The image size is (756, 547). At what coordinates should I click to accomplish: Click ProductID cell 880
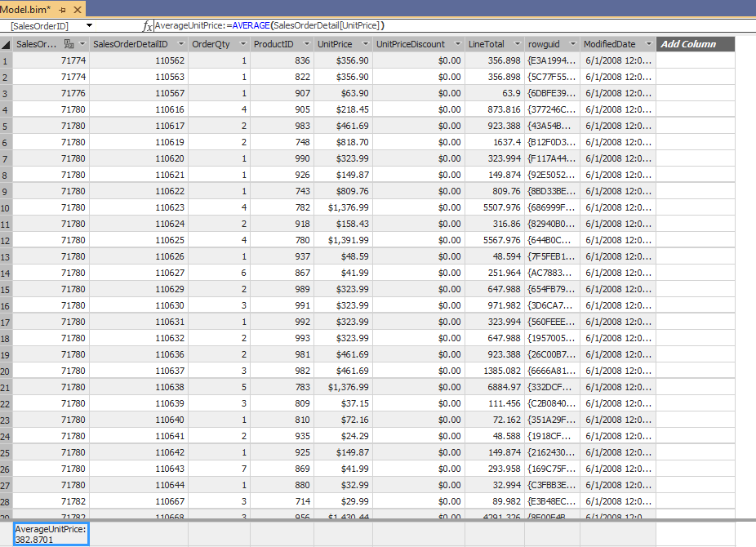tap(282, 485)
